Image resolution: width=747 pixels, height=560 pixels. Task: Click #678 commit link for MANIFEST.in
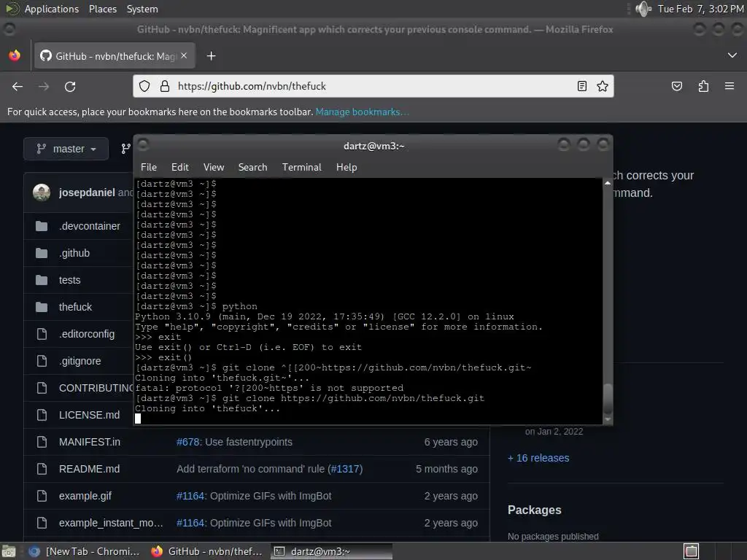tap(187, 442)
